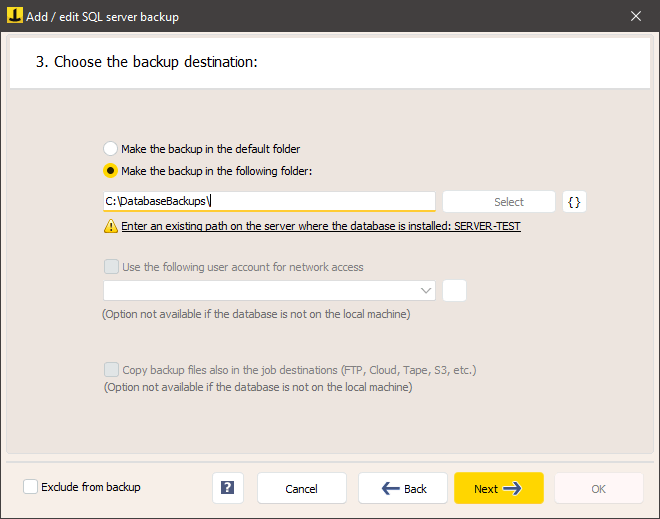Click the curly braces variables icon
Screen dimensions: 660x519
tap(574, 202)
